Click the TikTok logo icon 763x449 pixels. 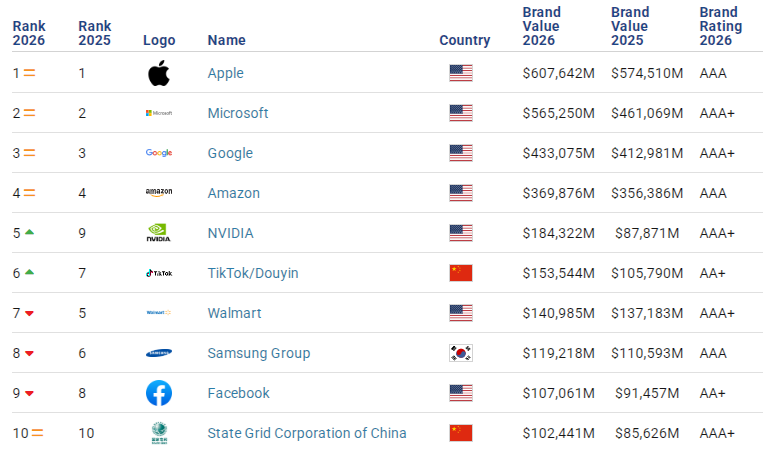tap(158, 273)
